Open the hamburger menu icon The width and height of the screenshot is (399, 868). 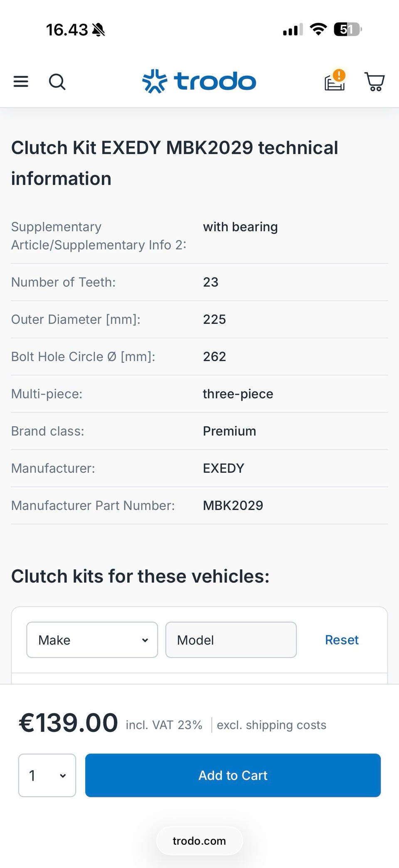(x=21, y=82)
